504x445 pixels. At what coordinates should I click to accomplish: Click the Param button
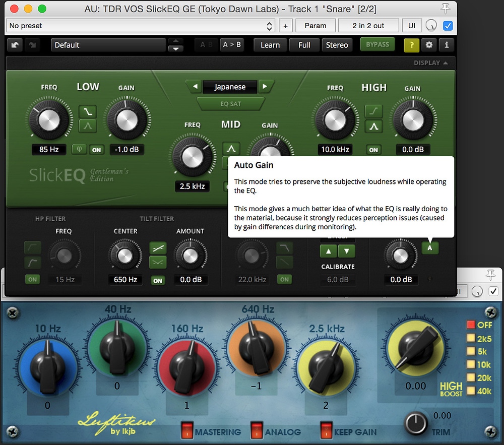point(316,26)
